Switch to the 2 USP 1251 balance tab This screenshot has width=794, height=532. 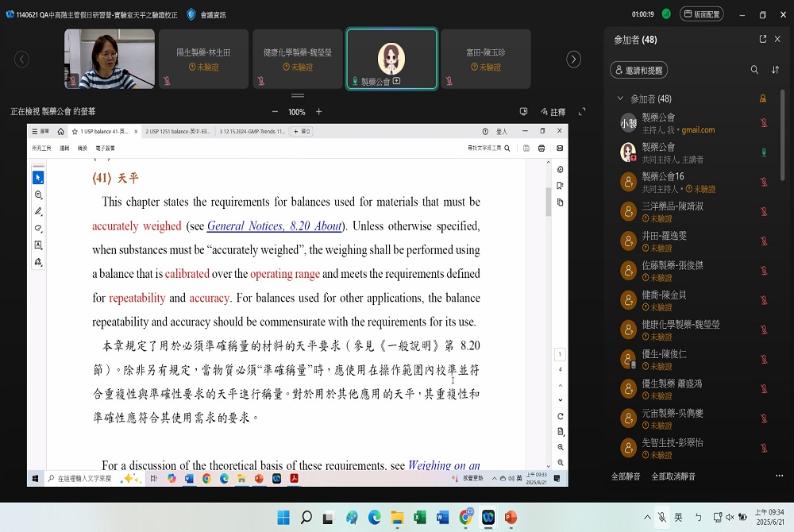[177, 132]
